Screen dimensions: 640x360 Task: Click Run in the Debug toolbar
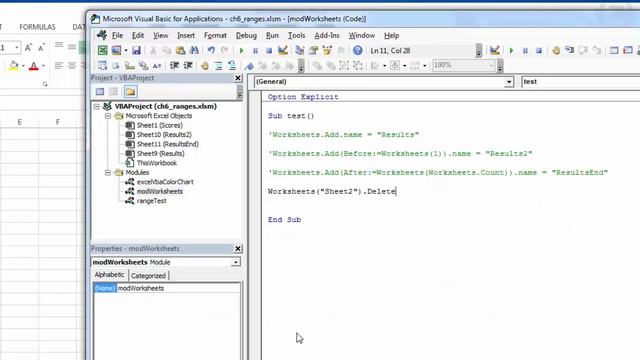pos(511,51)
